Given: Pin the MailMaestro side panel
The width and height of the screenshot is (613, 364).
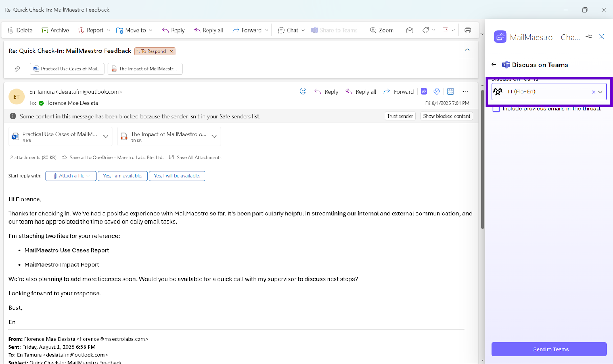Looking at the screenshot, I should (589, 37).
